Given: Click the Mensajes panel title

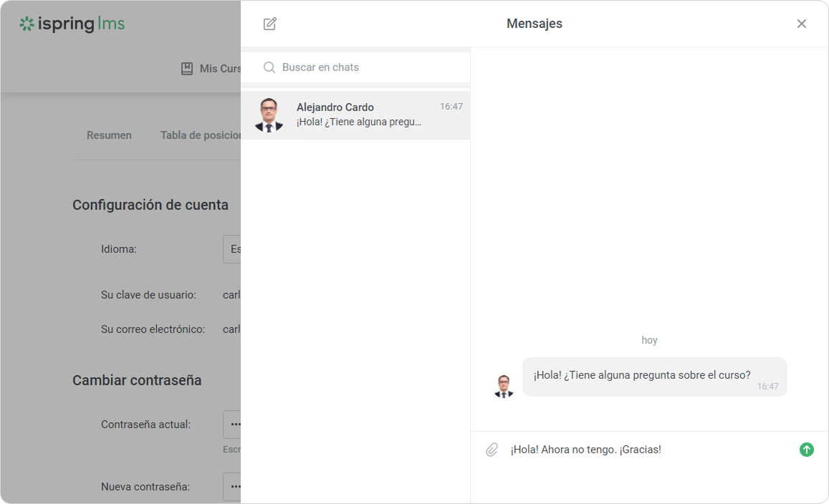Looking at the screenshot, I should [x=534, y=24].
